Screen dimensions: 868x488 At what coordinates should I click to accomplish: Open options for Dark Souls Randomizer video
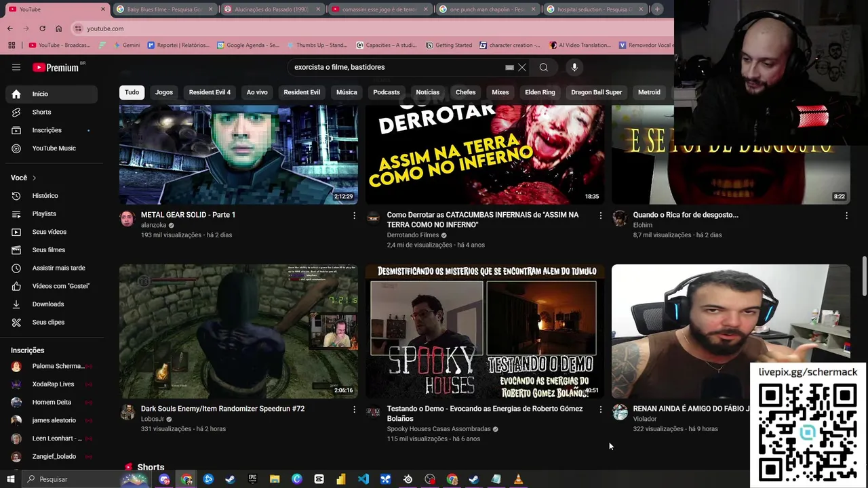[354, 409]
